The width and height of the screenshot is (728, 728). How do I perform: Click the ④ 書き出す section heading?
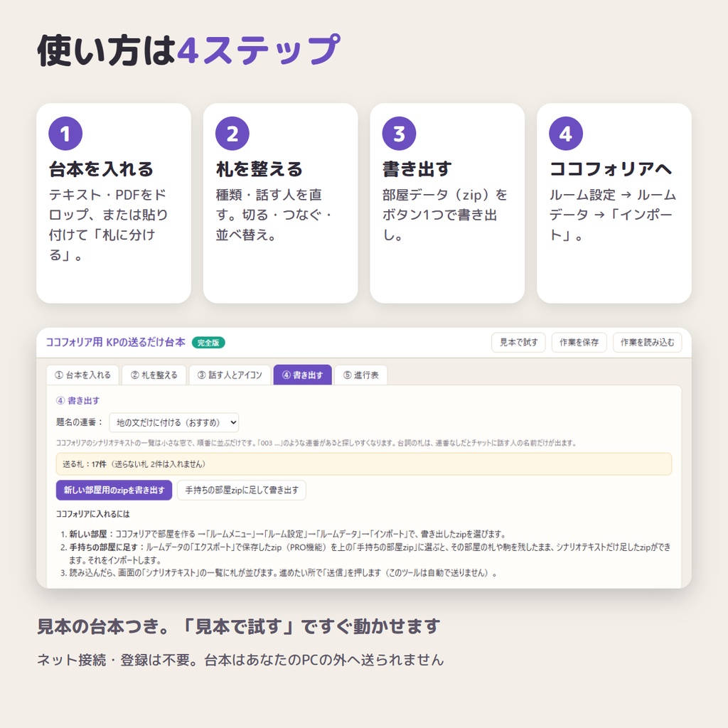(x=77, y=401)
